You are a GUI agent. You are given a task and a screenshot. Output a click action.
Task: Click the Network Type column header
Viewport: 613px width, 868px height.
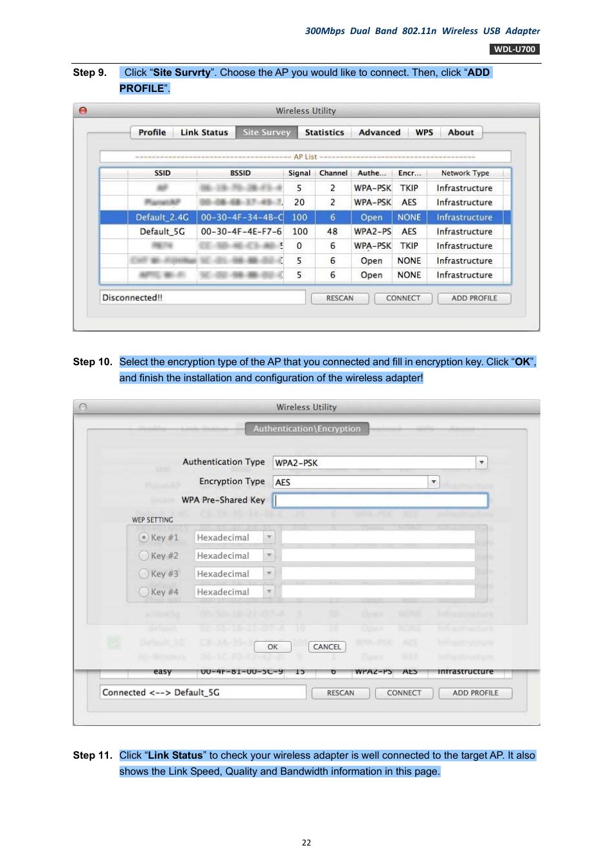click(x=465, y=173)
